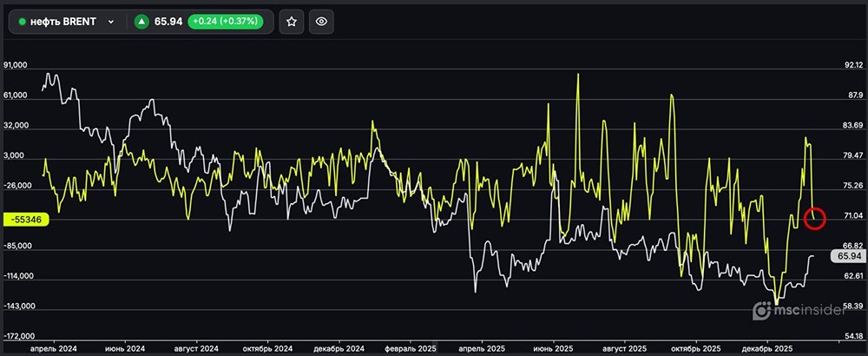Click the chevron next to нефть BRENT
The image size is (868, 356).
pyautogui.click(x=110, y=22)
